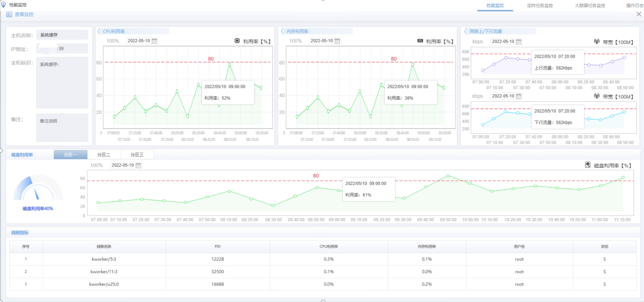Viewport: 644px width, 302px height.
Task: Click the 查看监控 panel icon
Action: point(9,15)
